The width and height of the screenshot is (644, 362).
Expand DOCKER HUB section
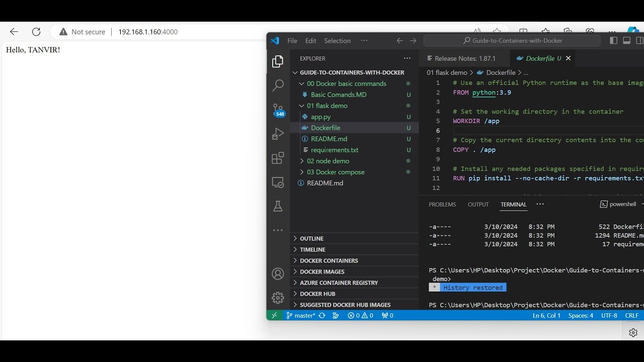coord(354,294)
